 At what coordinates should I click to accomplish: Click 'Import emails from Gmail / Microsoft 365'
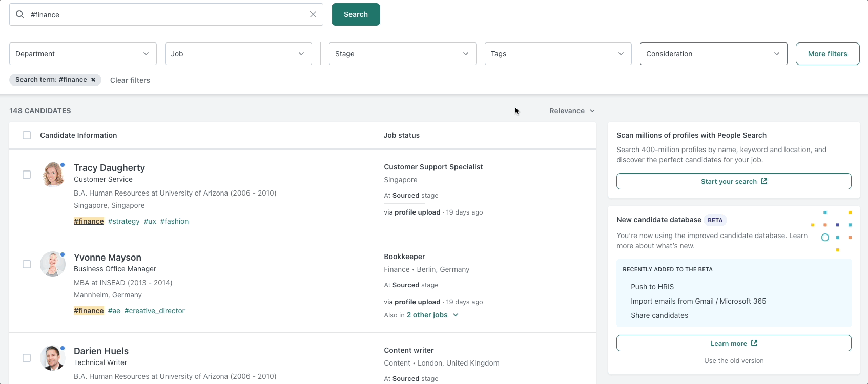pos(698,301)
